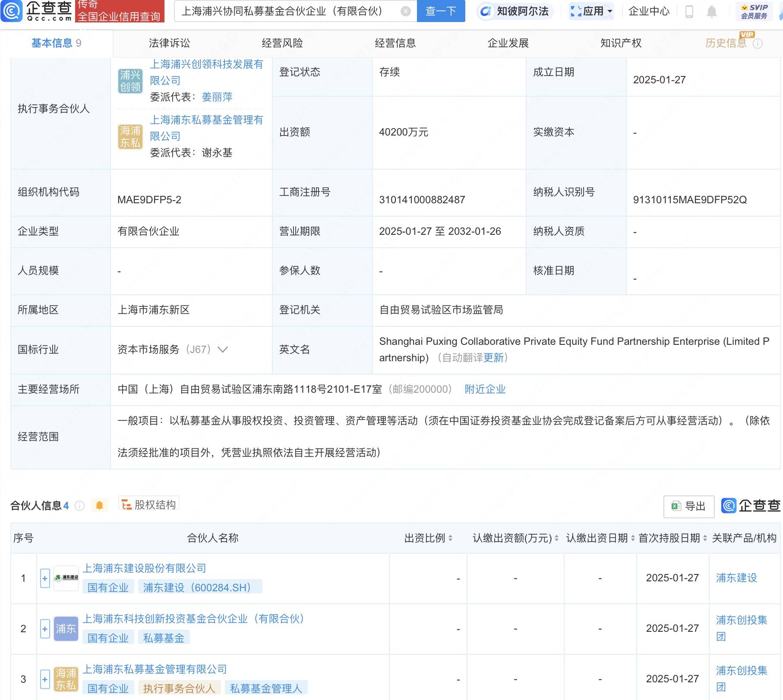The image size is (783, 700).
Task: Switch to the 经营风险 tab
Action: tap(282, 43)
